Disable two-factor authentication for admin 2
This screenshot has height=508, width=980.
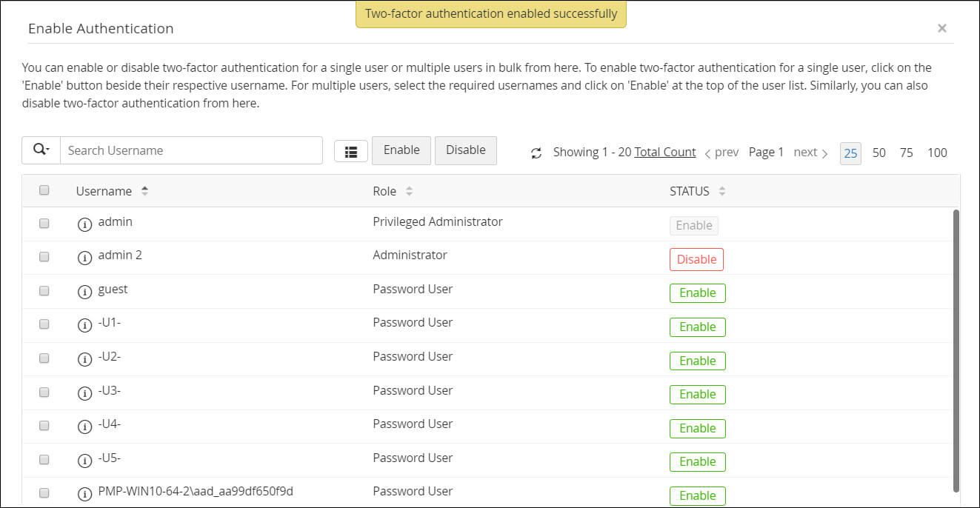pyautogui.click(x=696, y=259)
